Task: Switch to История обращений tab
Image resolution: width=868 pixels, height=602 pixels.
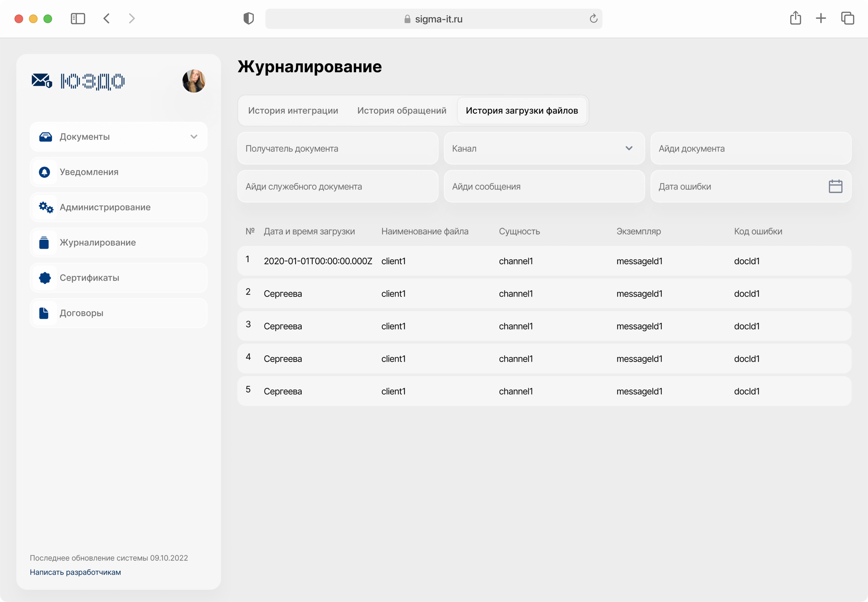Action: coord(402,110)
